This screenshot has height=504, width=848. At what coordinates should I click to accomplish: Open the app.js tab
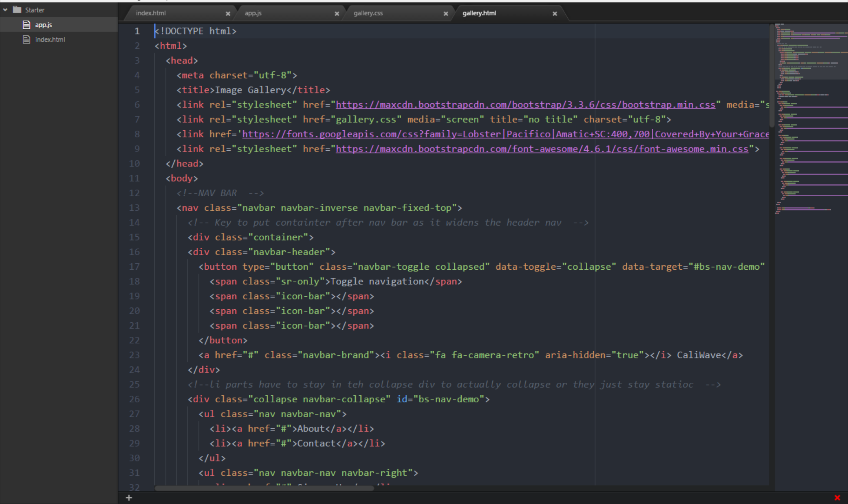pyautogui.click(x=253, y=13)
